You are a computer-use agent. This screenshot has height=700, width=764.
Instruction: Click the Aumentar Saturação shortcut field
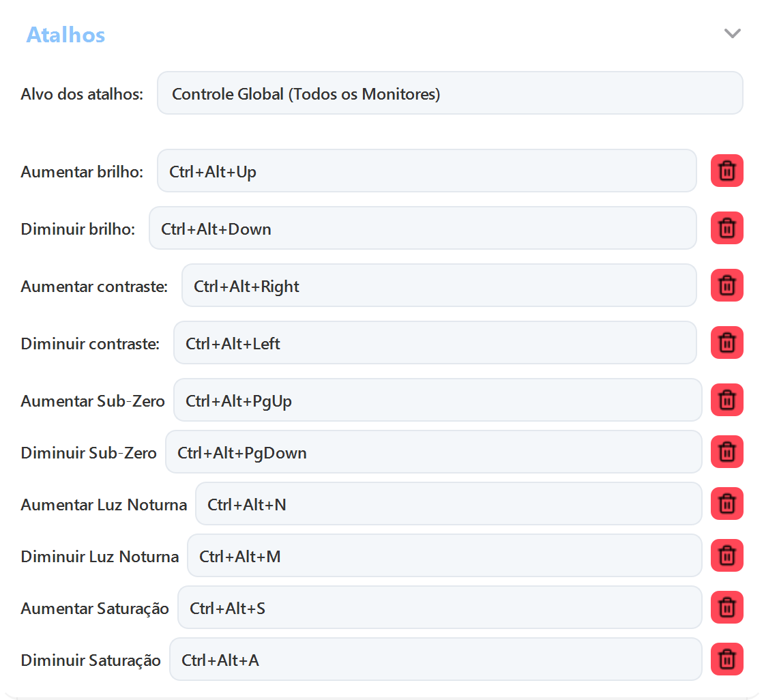439,607
